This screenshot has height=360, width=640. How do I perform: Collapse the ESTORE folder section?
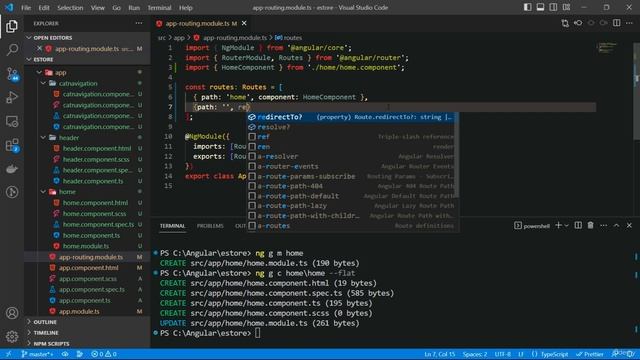29,59
